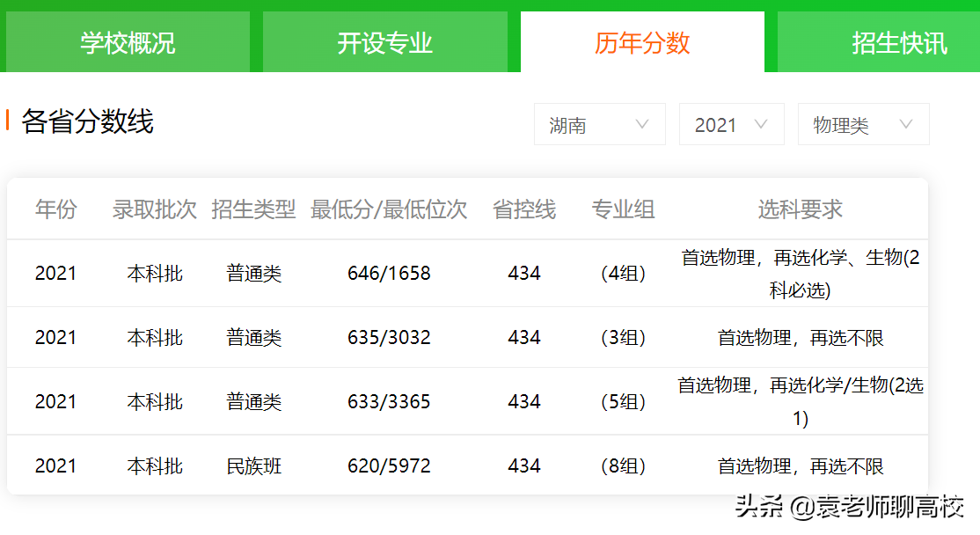Sort by the 年份 column header
Image resolution: width=980 pixels, height=535 pixels.
tap(56, 209)
